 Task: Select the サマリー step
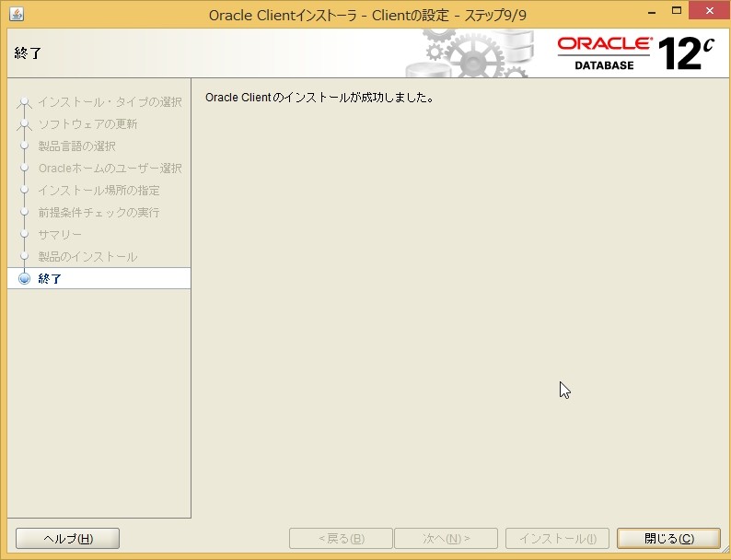(x=60, y=234)
